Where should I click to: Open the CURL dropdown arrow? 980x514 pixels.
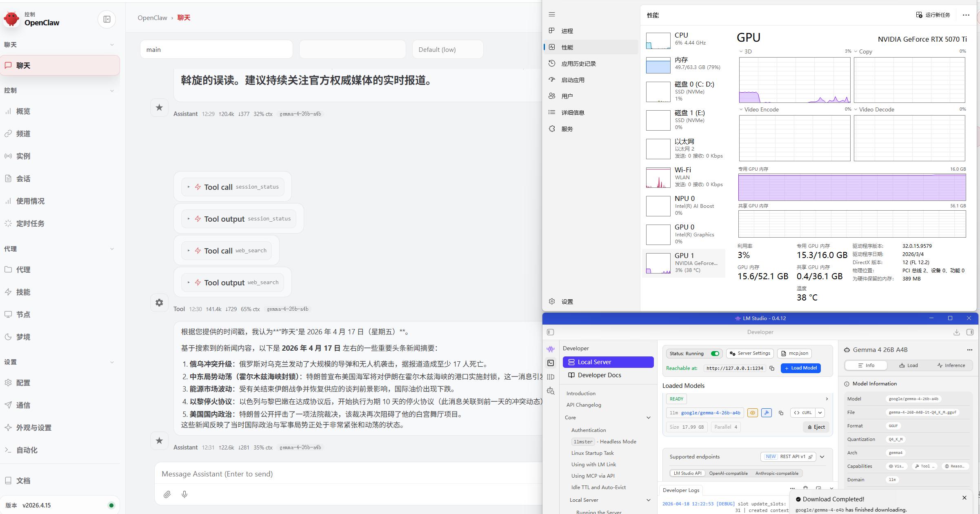[820, 413]
